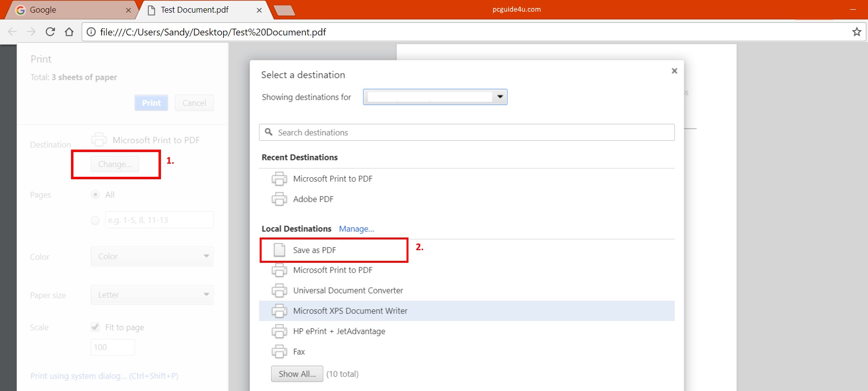The height and width of the screenshot is (391, 868).
Task: Click the Save as PDF page icon
Action: tap(279, 250)
